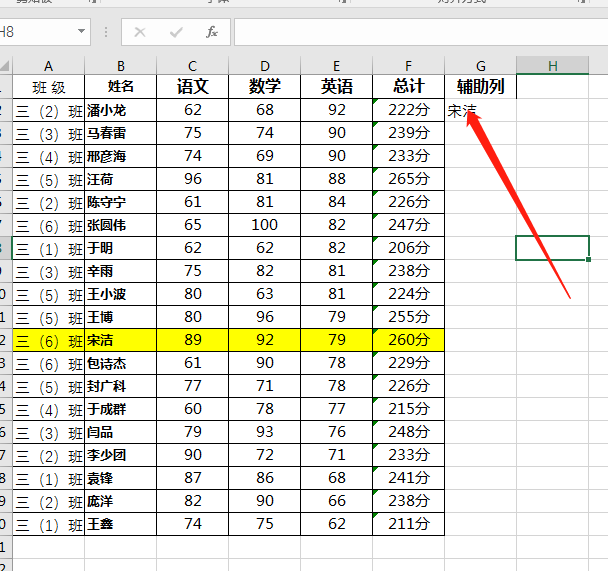Select column C header
The height and width of the screenshot is (571, 608).
point(193,66)
